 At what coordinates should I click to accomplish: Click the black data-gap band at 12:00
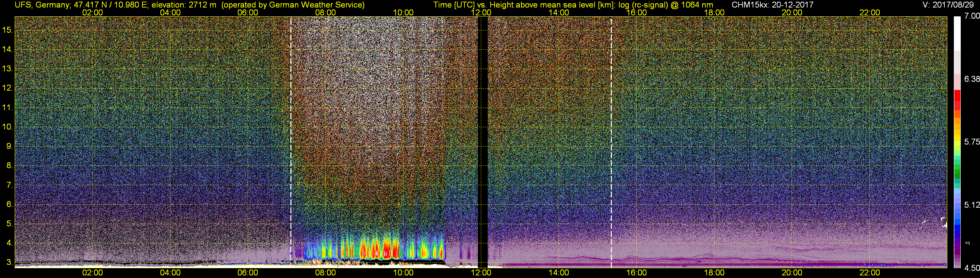tap(482, 142)
